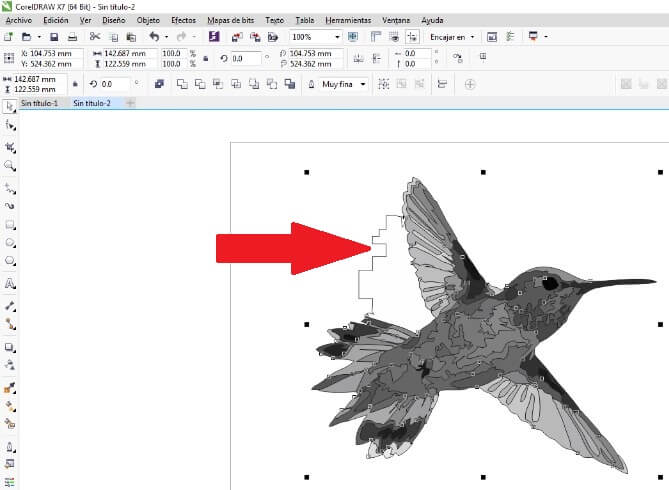Switch to the Sin título-2 tab
The width and height of the screenshot is (669, 490).
tap(92, 103)
